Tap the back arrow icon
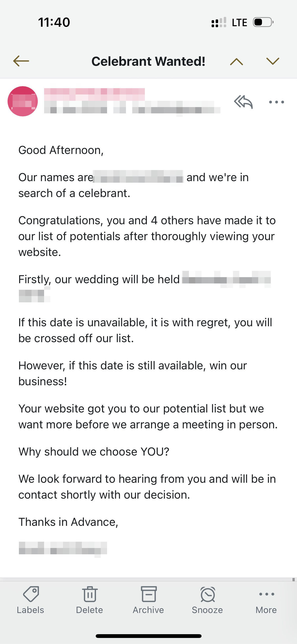Viewport: 297px width, 644px height. (x=21, y=61)
